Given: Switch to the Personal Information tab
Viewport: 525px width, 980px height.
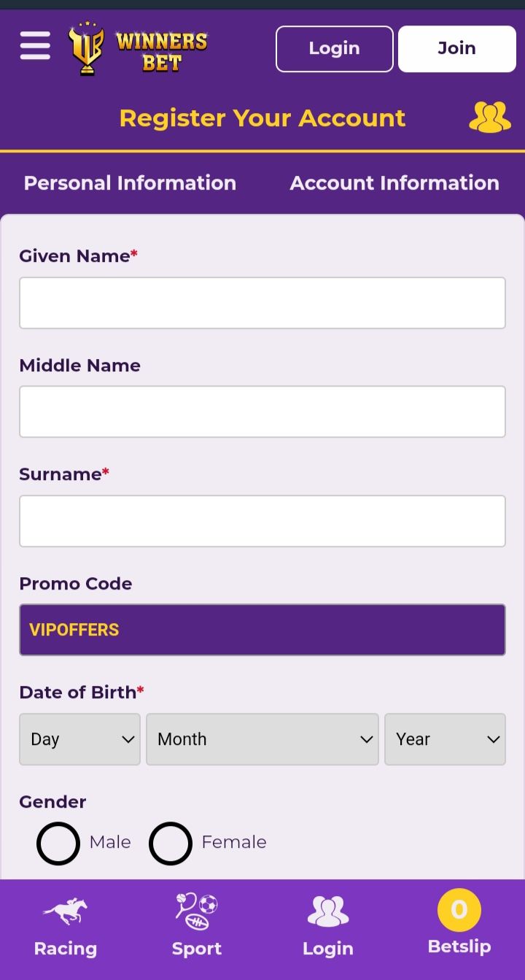Looking at the screenshot, I should (x=130, y=183).
